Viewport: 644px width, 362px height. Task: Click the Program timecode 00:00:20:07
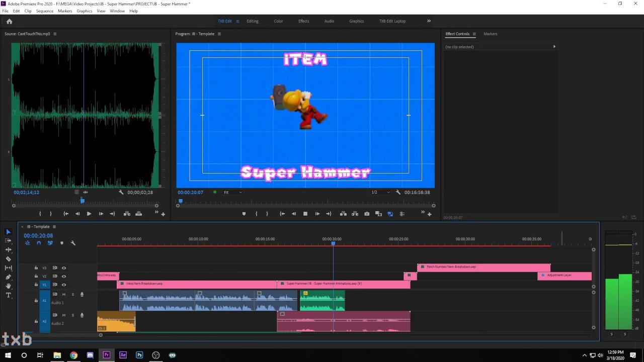tap(190, 192)
